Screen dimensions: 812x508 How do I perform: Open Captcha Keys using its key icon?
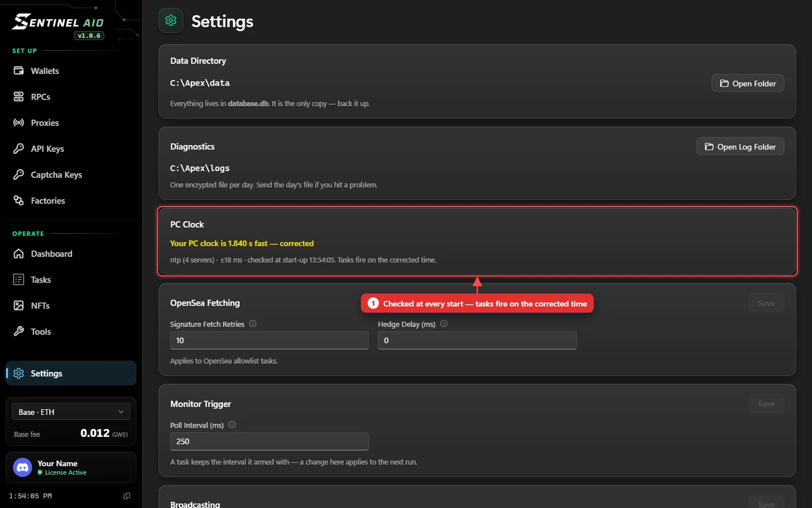pos(19,174)
